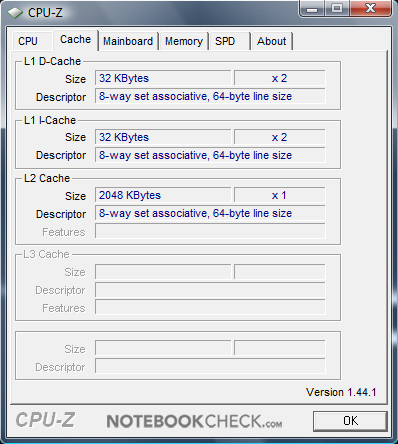Screen dimensions: 398x444
Task: Click L1 D-Cache x 2 multiplier field
Action: tap(279, 78)
